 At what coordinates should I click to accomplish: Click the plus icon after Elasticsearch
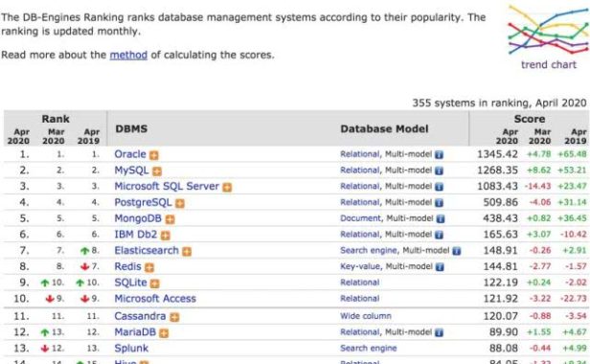coord(187,251)
